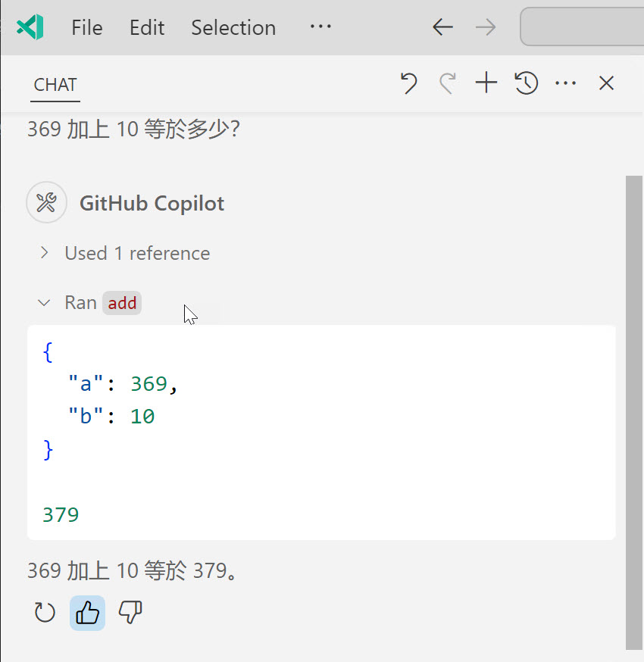Retry the Copilot response

(x=45, y=613)
